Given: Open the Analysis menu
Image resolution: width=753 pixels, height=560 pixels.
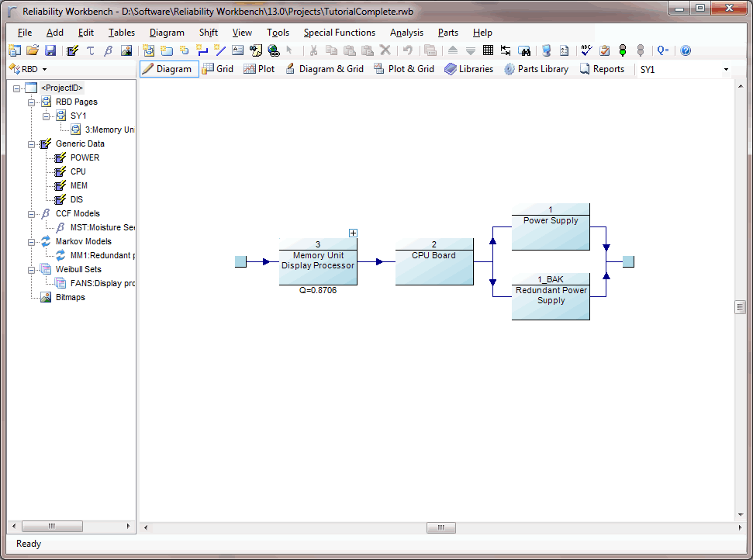Looking at the screenshot, I should tap(406, 33).
